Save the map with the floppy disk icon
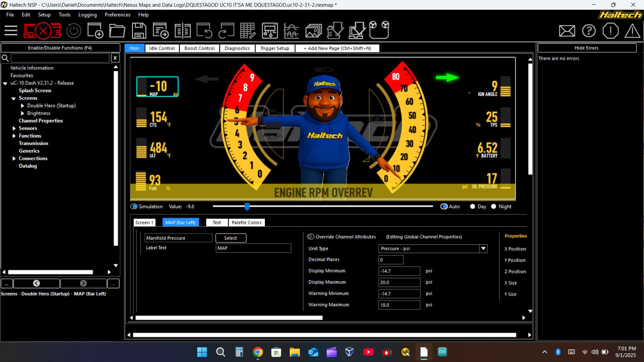This screenshot has height=362, width=644. (139, 31)
